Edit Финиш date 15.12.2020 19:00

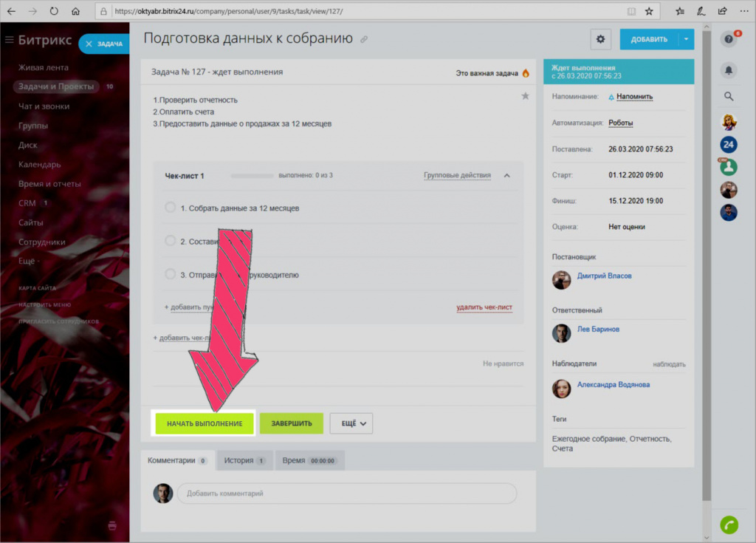coord(636,201)
